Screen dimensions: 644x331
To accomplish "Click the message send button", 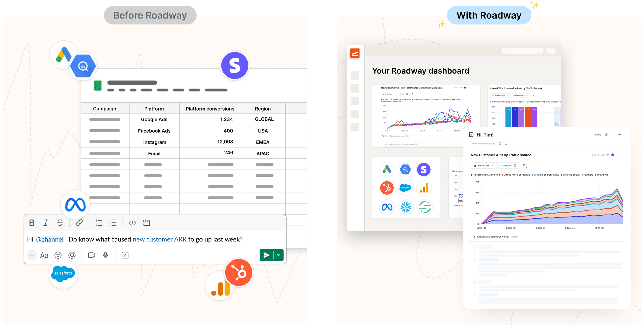I will tap(266, 255).
